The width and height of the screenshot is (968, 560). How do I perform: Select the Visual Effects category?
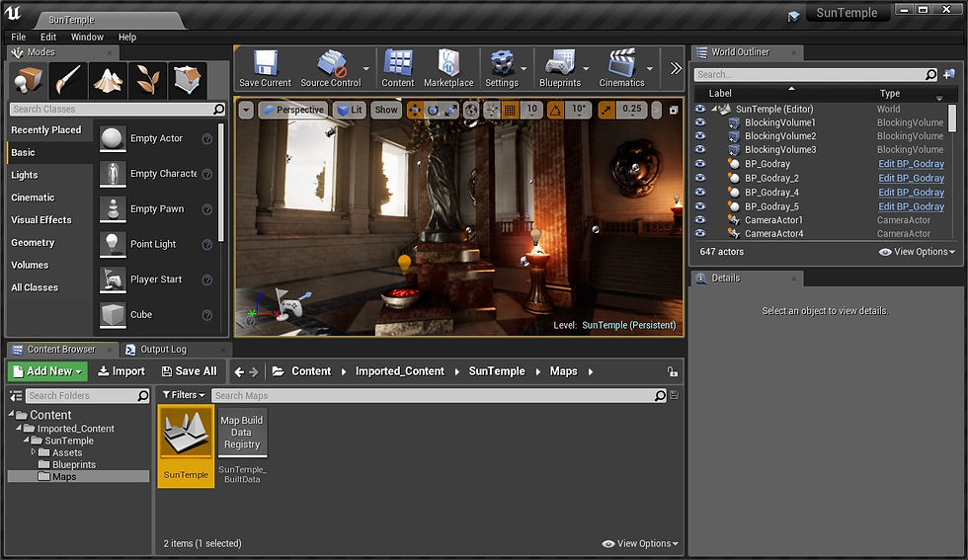coord(41,220)
